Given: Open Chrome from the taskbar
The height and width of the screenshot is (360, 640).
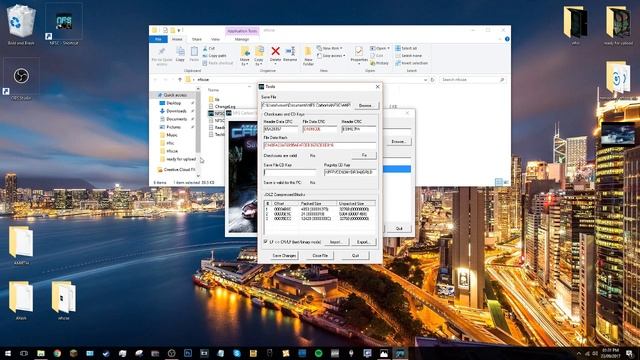Looking at the screenshot, I should pos(57,353).
